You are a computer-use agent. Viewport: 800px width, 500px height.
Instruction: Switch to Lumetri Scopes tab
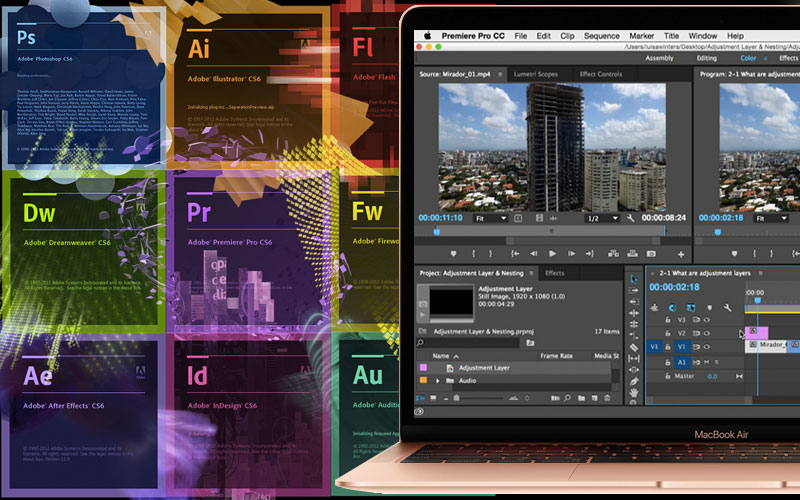pyautogui.click(x=536, y=74)
